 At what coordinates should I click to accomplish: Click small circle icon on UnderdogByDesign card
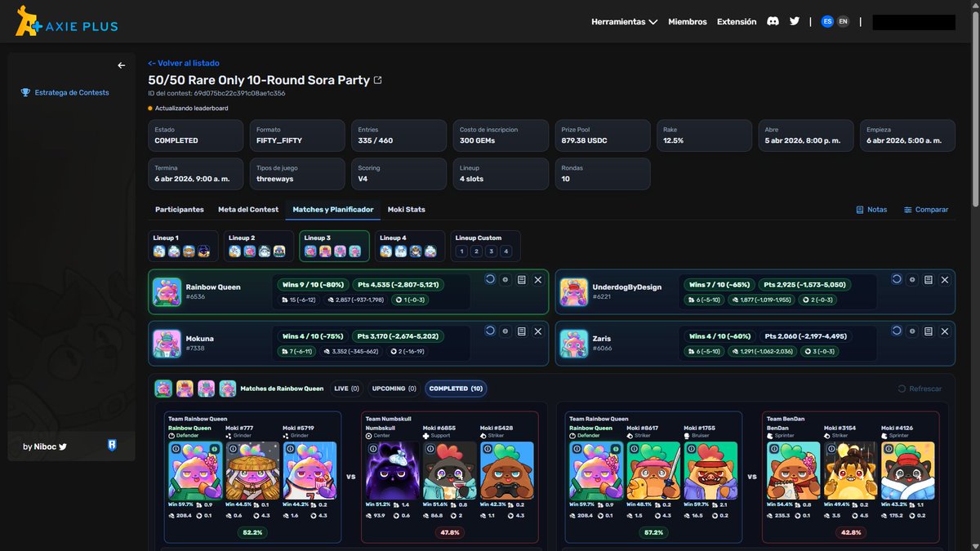(x=912, y=279)
